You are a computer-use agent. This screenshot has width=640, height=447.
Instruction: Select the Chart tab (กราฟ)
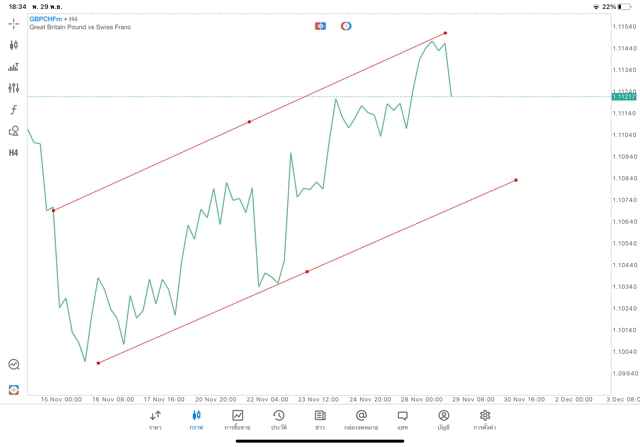coord(196,419)
